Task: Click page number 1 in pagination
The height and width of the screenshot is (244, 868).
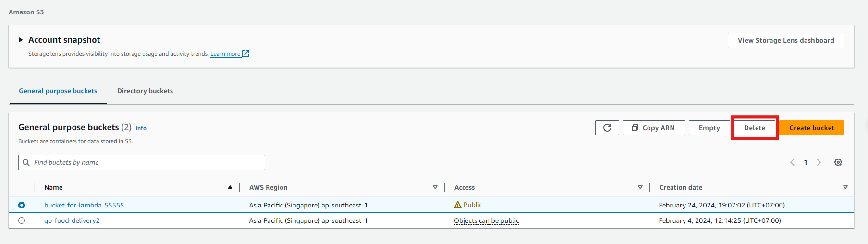Action: click(806, 162)
